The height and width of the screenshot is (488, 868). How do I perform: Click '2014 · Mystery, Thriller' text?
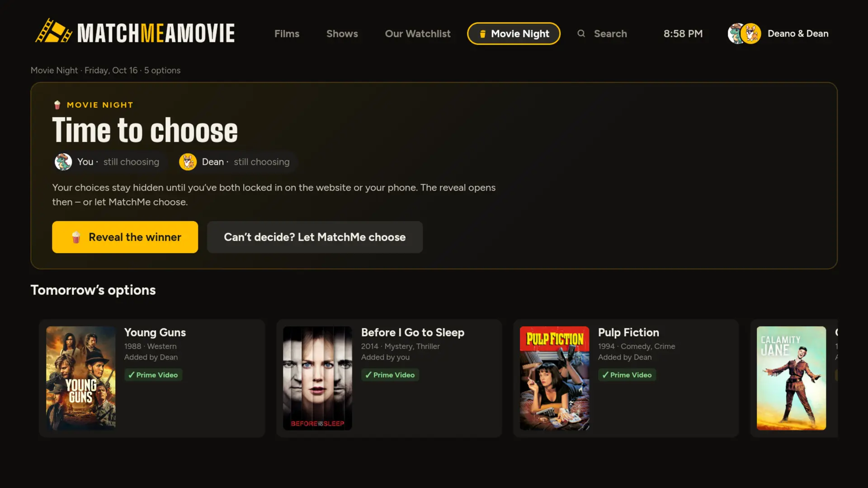click(400, 346)
